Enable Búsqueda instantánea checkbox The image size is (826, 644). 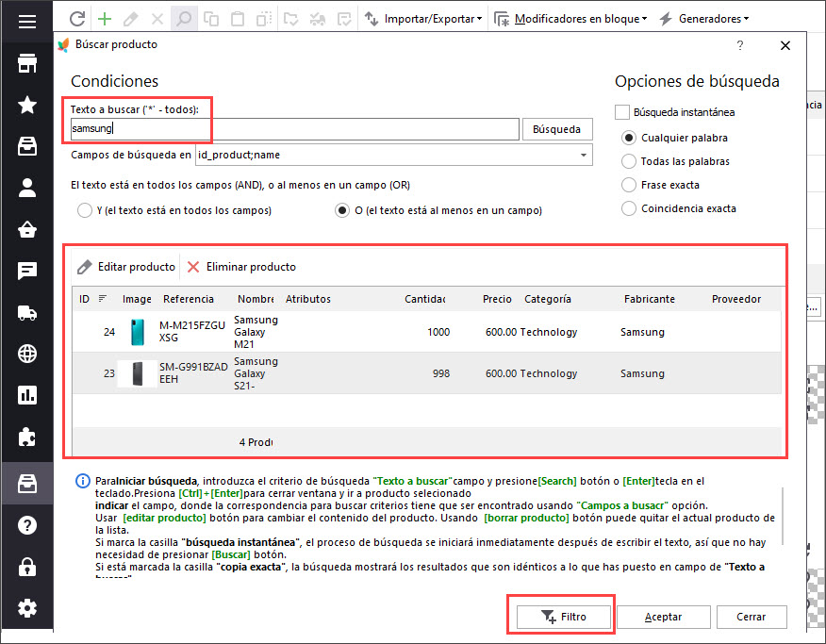pyautogui.click(x=622, y=112)
